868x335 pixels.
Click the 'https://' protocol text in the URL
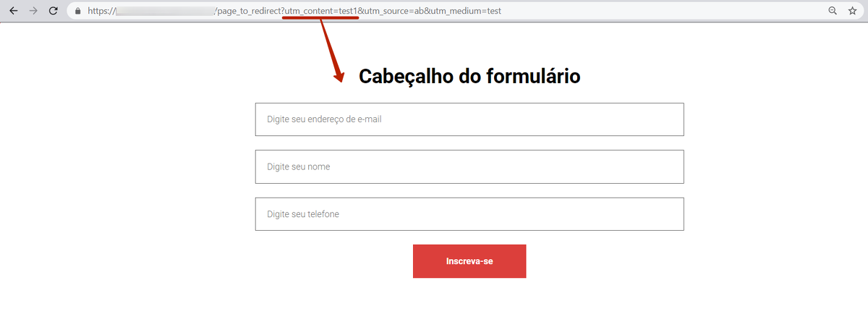pyautogui.click(x=101, y=12)
